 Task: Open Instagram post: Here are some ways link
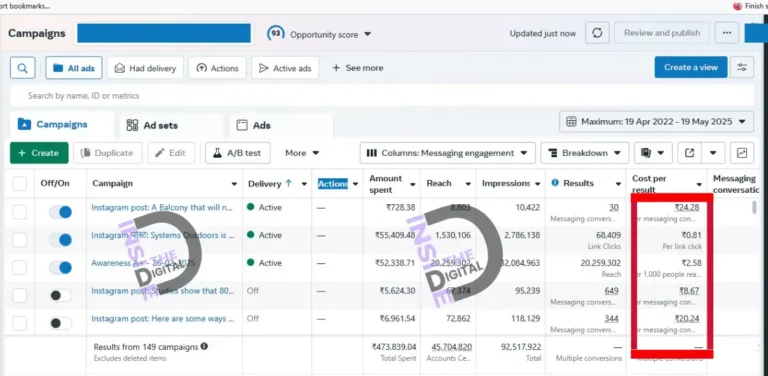tap(162, 319)
